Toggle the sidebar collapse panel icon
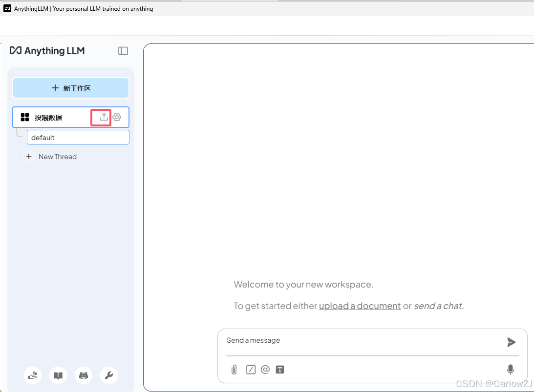Image resolution: width=534 pixels, height=392 pixels. tap(123, 51)
